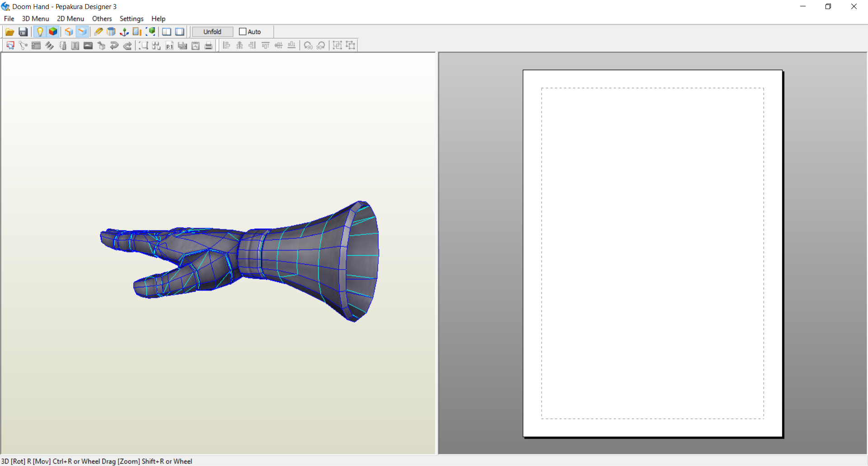Align parts to vertical middle

point(278,45)
